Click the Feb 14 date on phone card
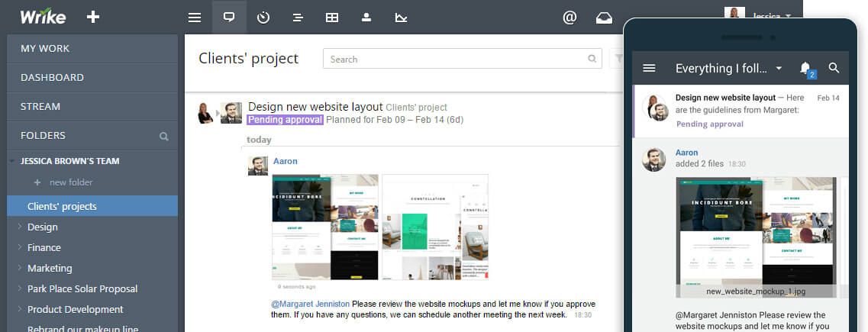The image size is (868, 332). pos(828,98)
